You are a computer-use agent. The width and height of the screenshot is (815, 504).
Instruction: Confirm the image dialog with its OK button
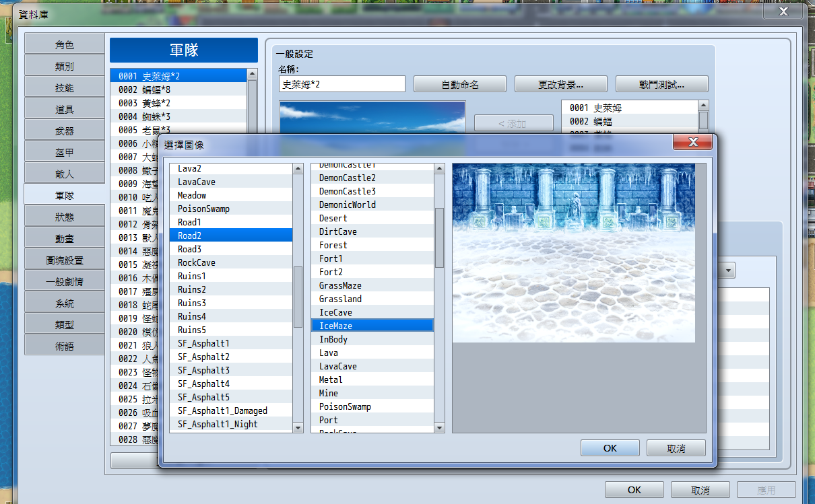click(610, 448)
